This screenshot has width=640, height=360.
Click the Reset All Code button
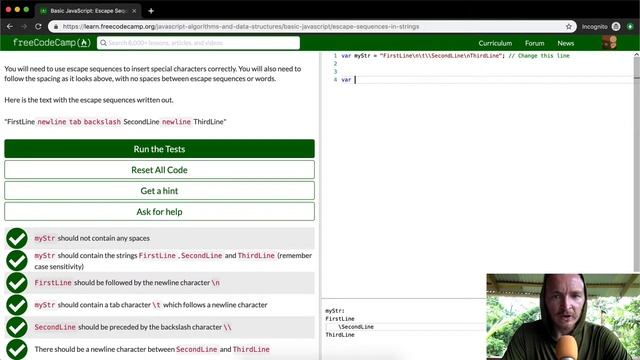[160, 170]
